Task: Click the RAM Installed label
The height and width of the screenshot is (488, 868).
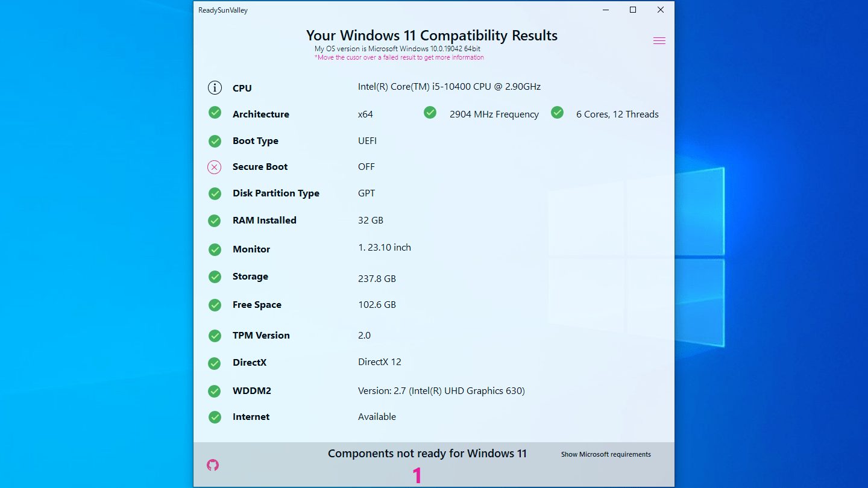Action: (x=265, y=221)
